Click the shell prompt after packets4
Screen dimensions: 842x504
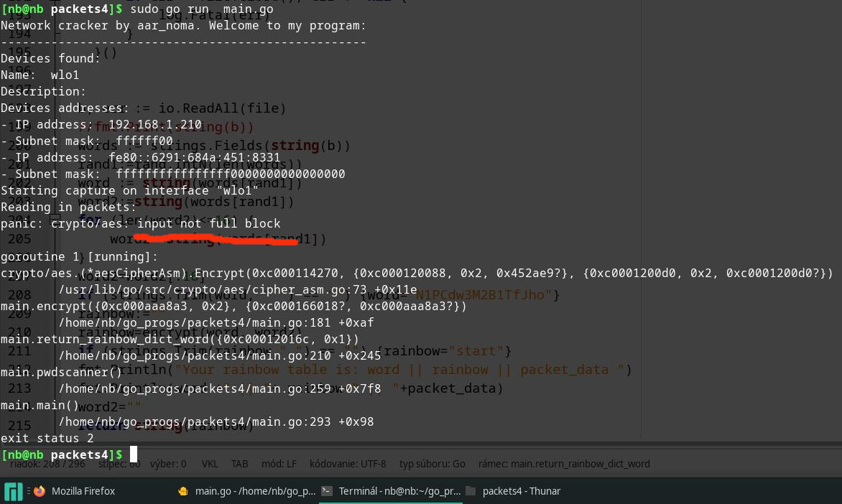pos(134,454)
